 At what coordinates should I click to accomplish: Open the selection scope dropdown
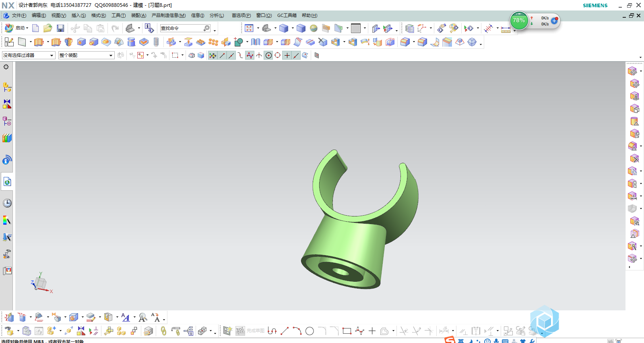click(86, 55)
